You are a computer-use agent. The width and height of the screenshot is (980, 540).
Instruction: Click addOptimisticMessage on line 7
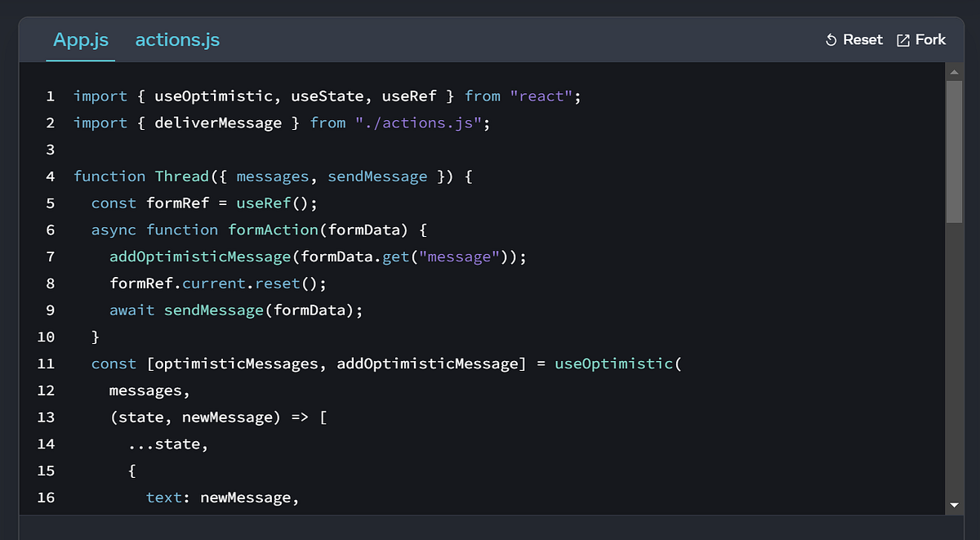(x=200, y=256)
